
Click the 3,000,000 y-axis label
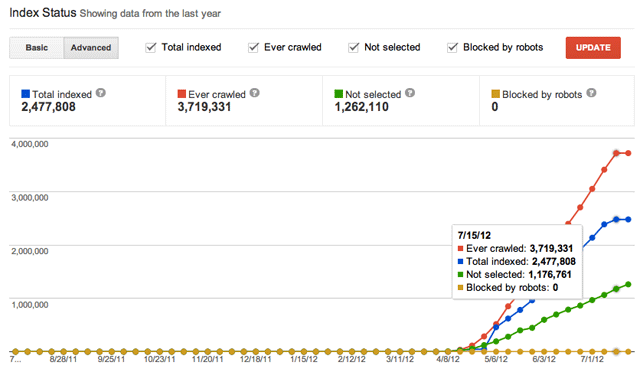coord(30,198)
